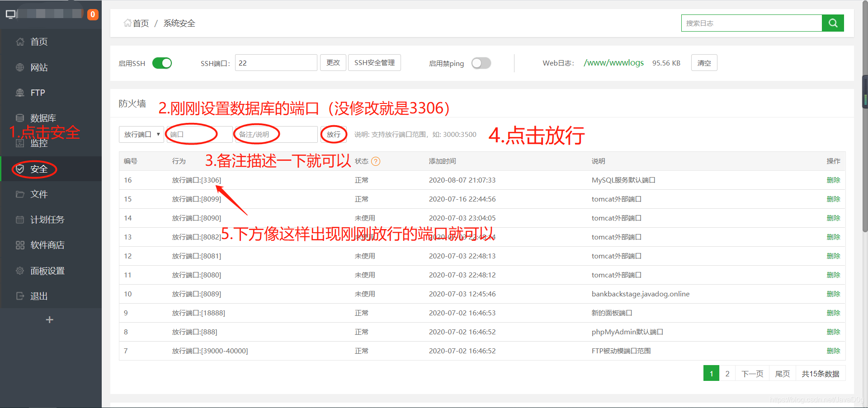This screenshot has height=408, width=868.
Task: Delete the rule for port 8081
Action: click(833, 256)
